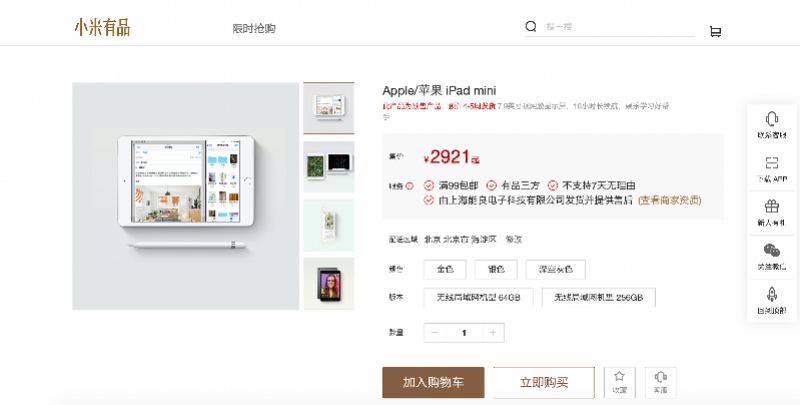The image size is (800, 405).
Task: Click the WeChat follow icon
Action: pyautogui.click(x=771, y=250)
